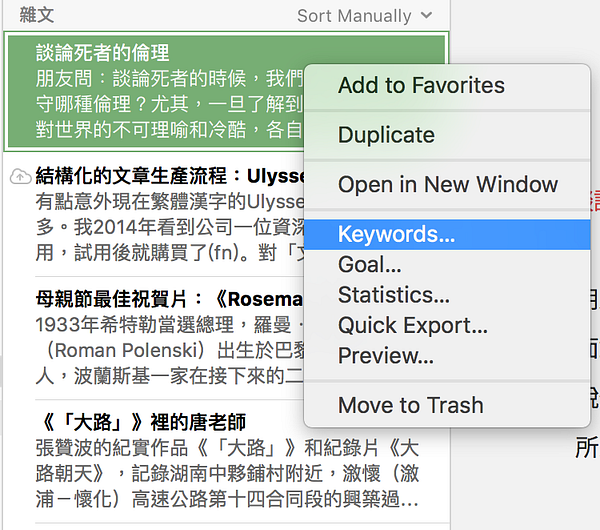Click the iCloud upload icon beside Ulysses sheet

(x=20, y=176)
